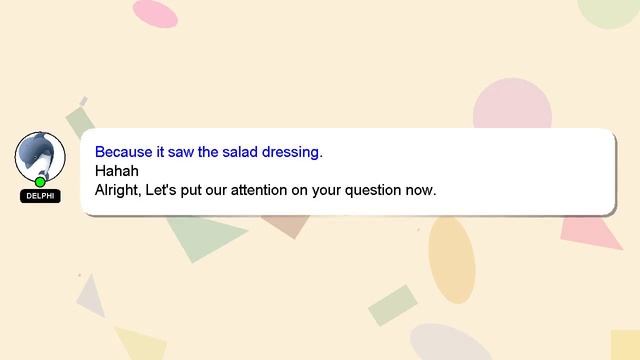This screenshot has height=360, width=640.
Task: Click the green square beside the avatar
Action: (80, 120)
